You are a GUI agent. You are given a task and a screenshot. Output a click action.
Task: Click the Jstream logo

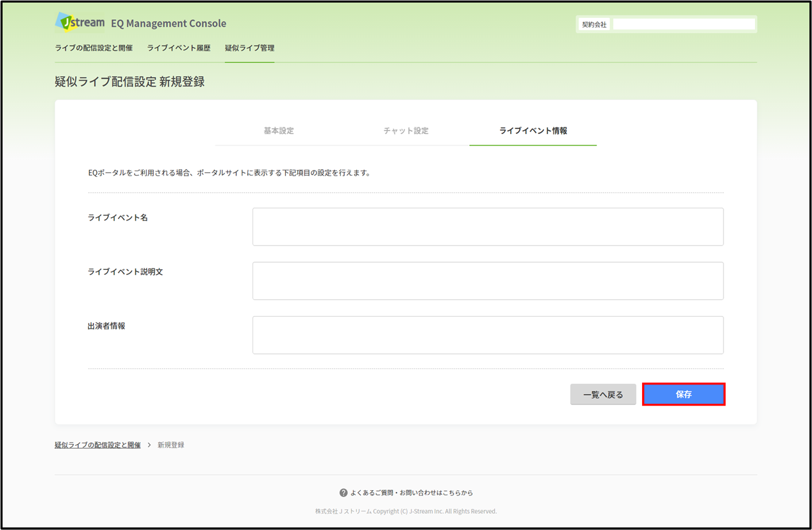tap(79, 22)
